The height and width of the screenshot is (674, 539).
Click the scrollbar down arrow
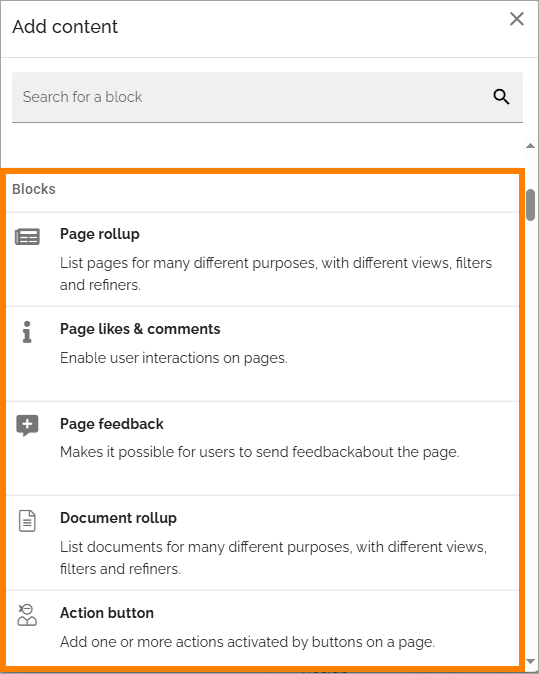[530, 662]
